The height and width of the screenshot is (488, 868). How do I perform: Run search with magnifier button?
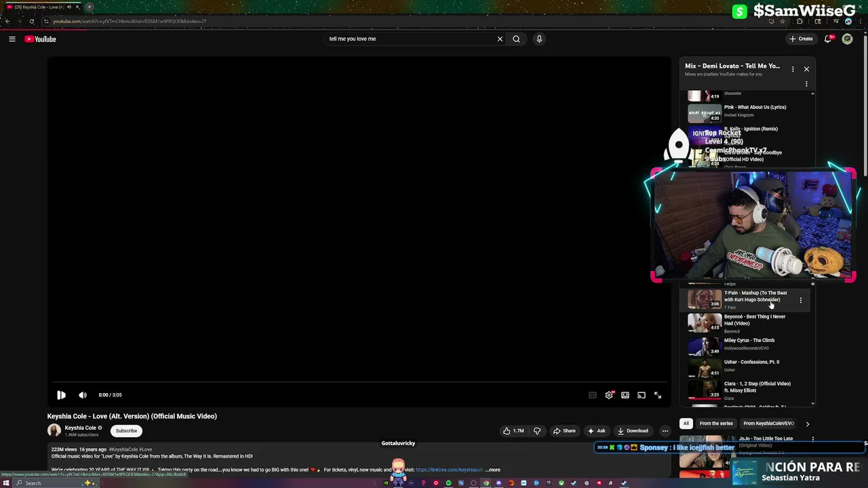coord(516,39)
